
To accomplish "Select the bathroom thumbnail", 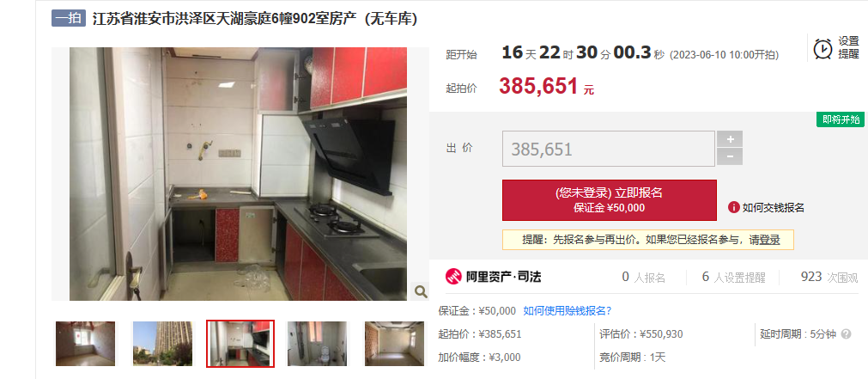I will coord(317,344).
